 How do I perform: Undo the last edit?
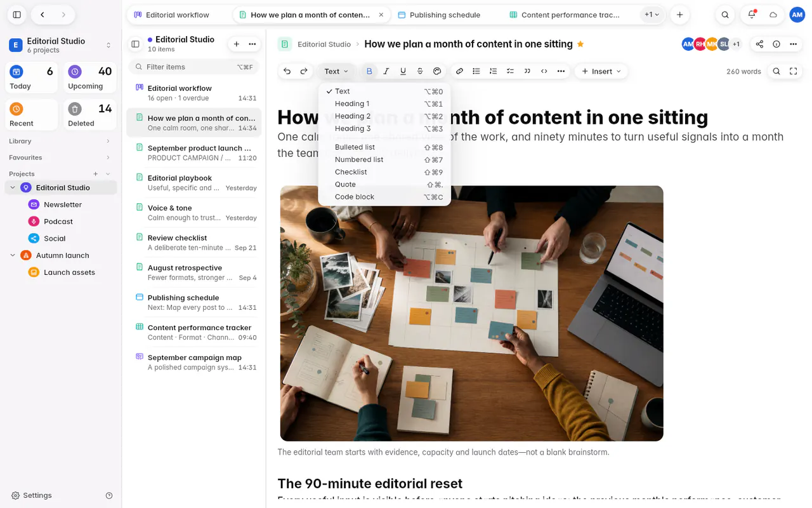click(x=287, y=71)
